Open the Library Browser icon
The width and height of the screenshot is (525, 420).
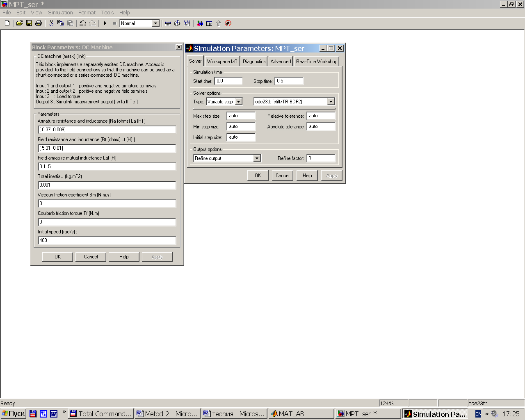pyautogui.click(x=200, y=23)
